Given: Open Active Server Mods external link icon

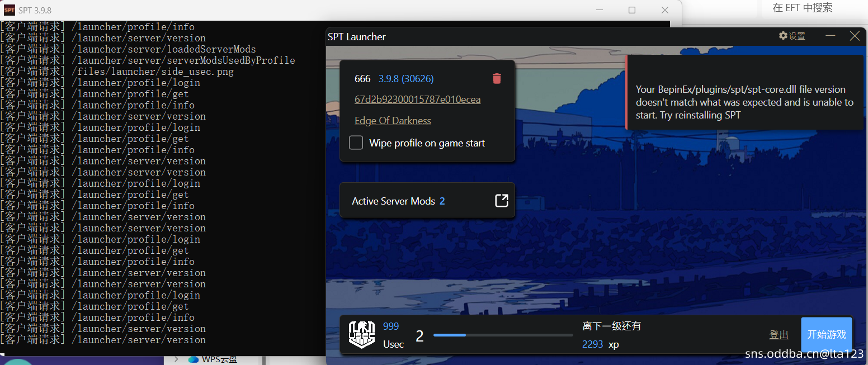Looking at the screenshot, I should point(502,201).
